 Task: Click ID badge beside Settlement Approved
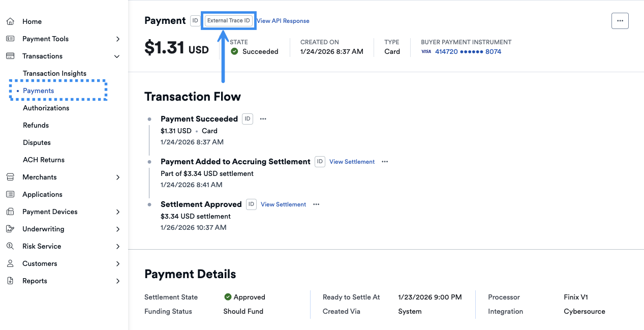(251, 204)
